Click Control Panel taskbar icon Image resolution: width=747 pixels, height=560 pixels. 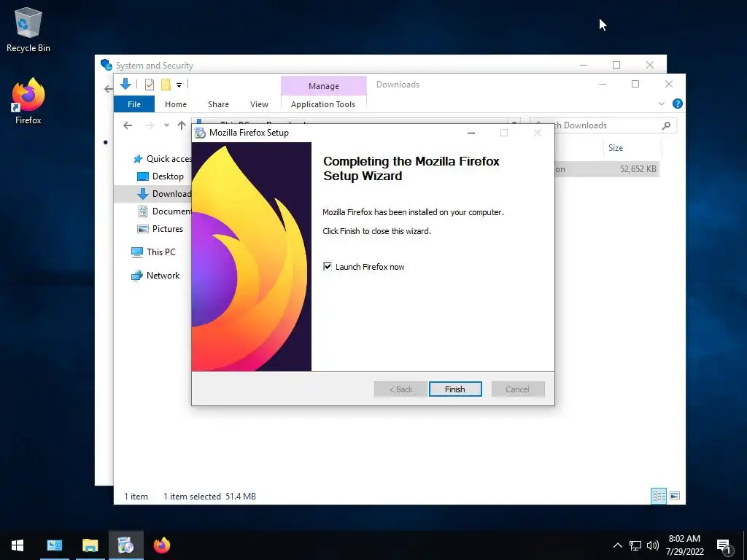(x=54, y=545)
